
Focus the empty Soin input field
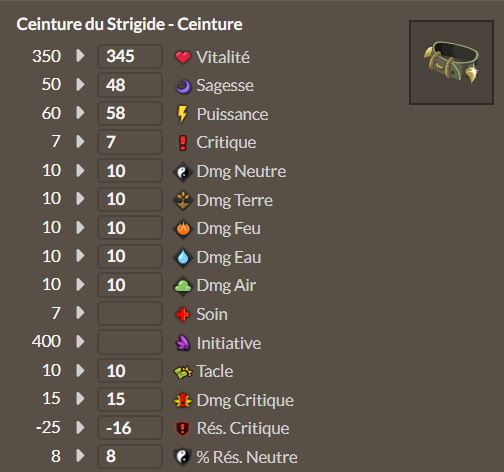tap(130, 313)
